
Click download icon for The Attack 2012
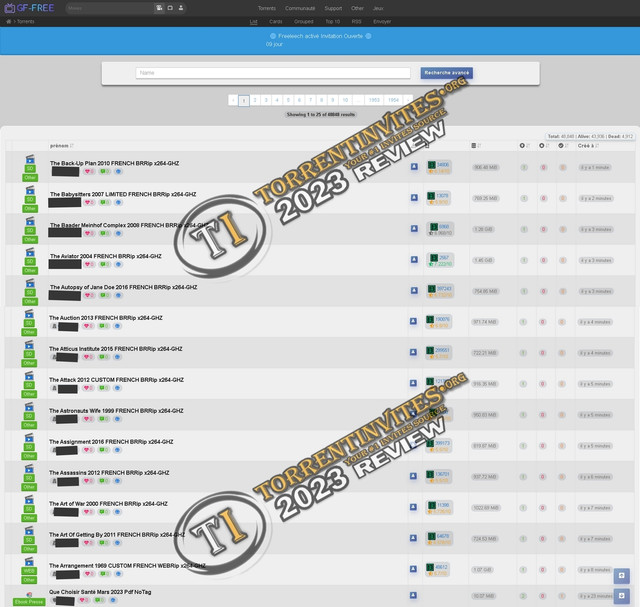[x=413, y=383]
